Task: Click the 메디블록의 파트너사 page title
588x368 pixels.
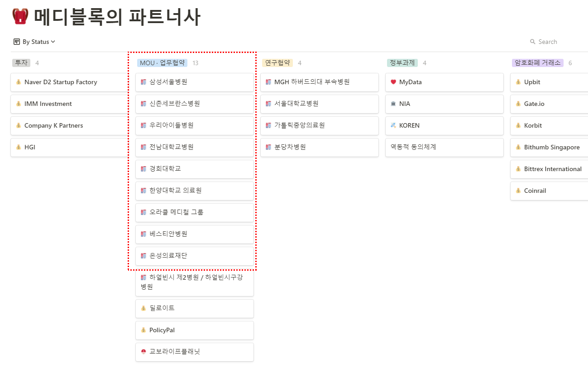Action: pos(117,17)
